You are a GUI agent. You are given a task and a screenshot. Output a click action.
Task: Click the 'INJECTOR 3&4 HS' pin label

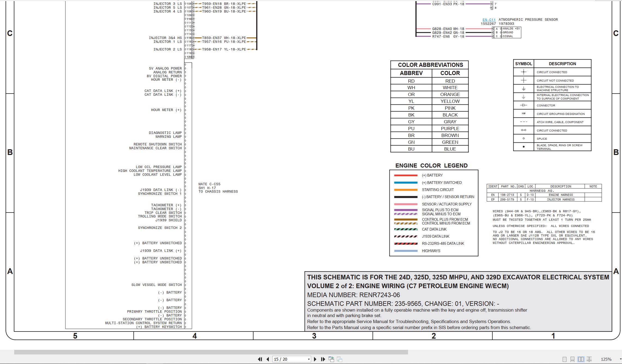(x=165, y=38)
